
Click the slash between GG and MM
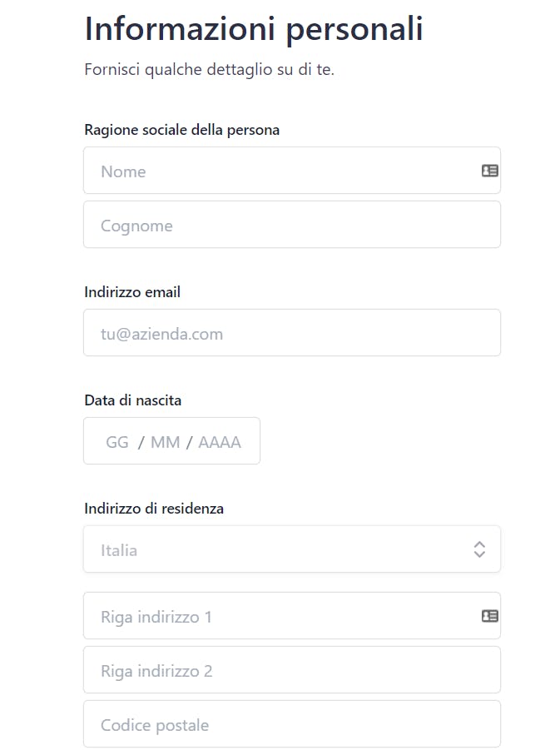pos(141,442)
